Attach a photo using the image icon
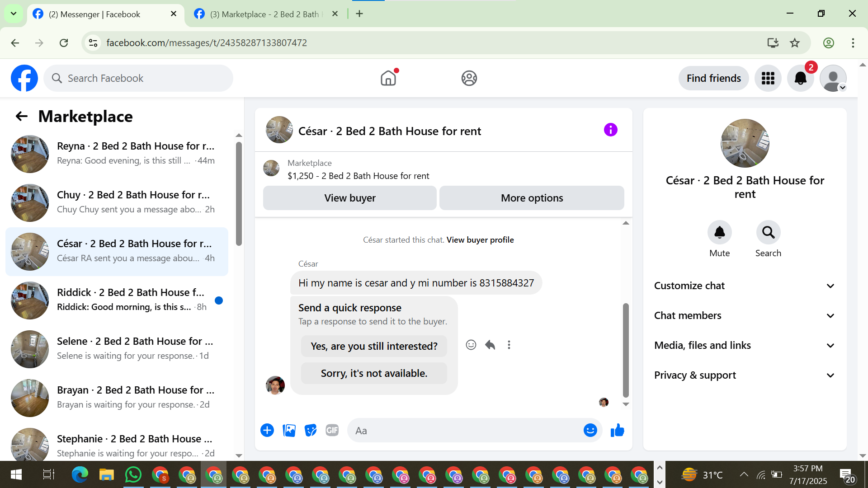The image size is (868, 488). (289, 431)
